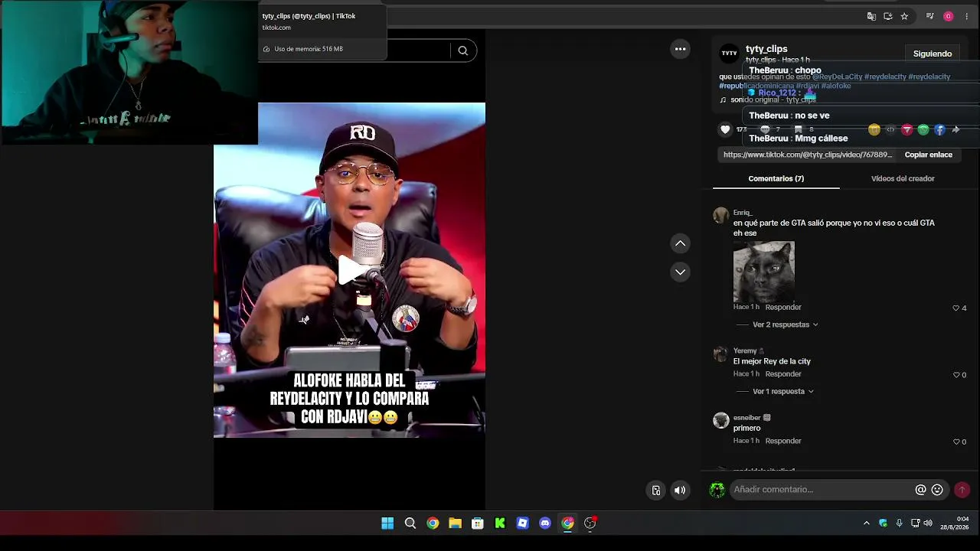Toggle auto-scroll icon beside volume button
Screen dimensions: 980x551
coord(656,491)
